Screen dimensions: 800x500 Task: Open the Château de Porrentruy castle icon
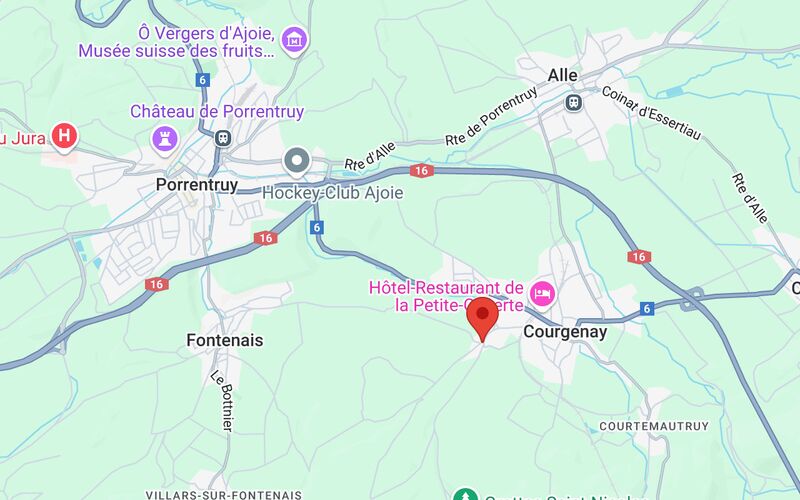tap(165, 139)
